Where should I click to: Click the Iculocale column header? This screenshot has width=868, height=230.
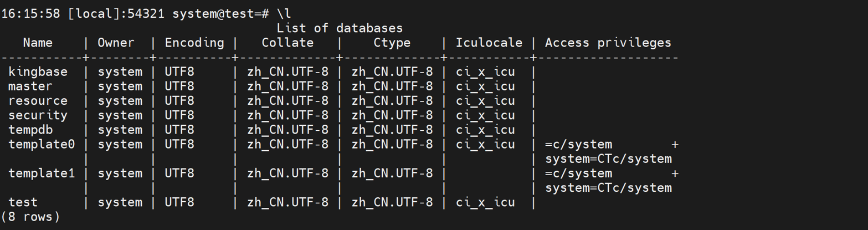[x=489, y=43]
